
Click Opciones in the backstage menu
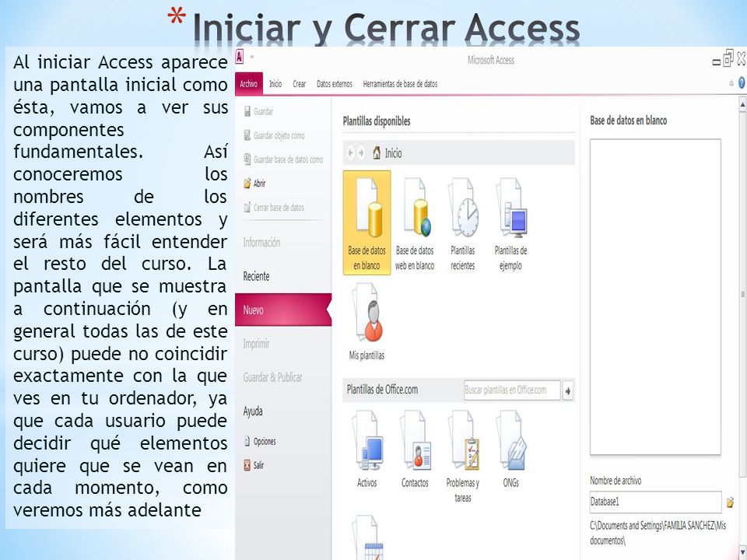point(260,442)
